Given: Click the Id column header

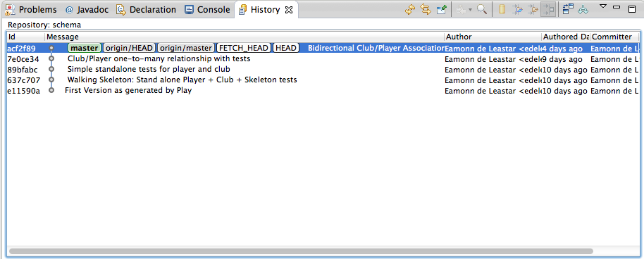Looking at the screenshot, I should pos(25,37).
